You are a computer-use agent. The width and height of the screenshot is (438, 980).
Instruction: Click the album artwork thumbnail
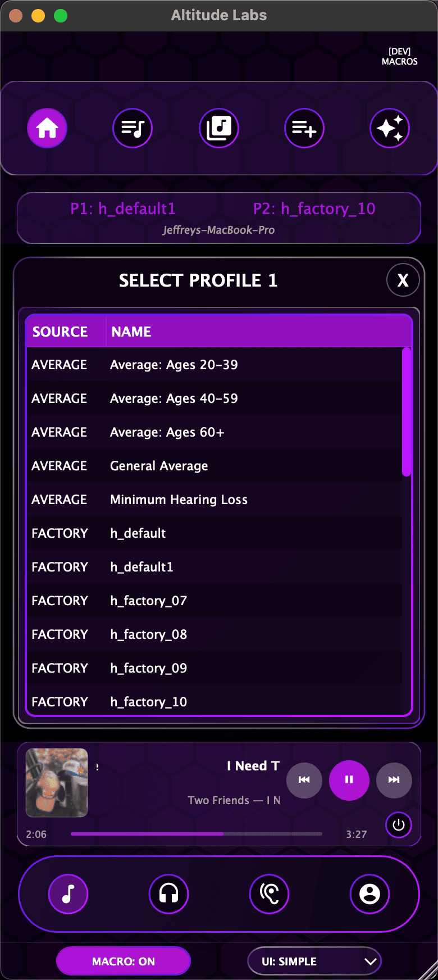click(57, 782)
